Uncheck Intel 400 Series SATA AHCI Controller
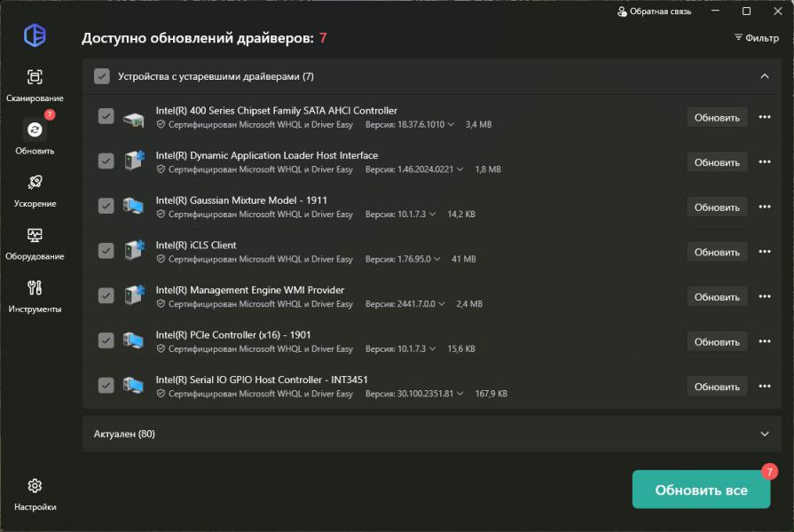 coord(106,116)
